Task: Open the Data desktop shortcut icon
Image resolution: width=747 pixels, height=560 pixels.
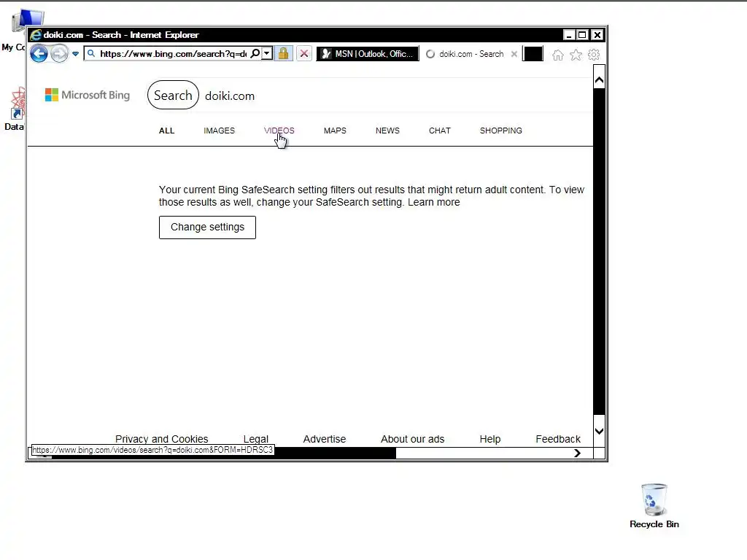Action: pyautogui.click(x=15, y=109)
